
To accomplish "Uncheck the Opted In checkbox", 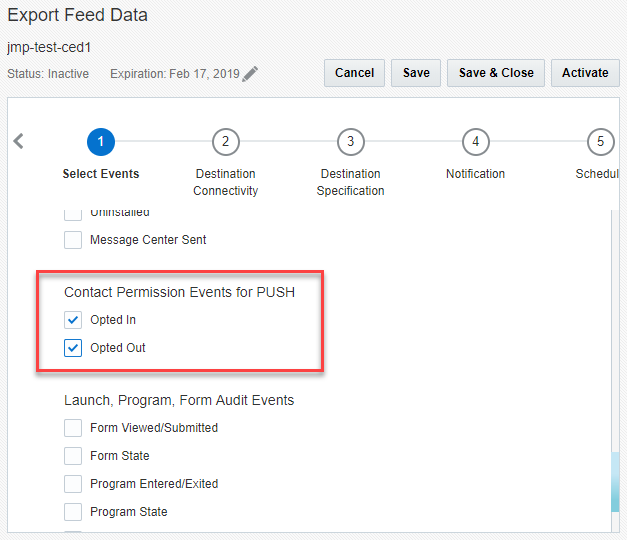I will [x=73, y=320].
